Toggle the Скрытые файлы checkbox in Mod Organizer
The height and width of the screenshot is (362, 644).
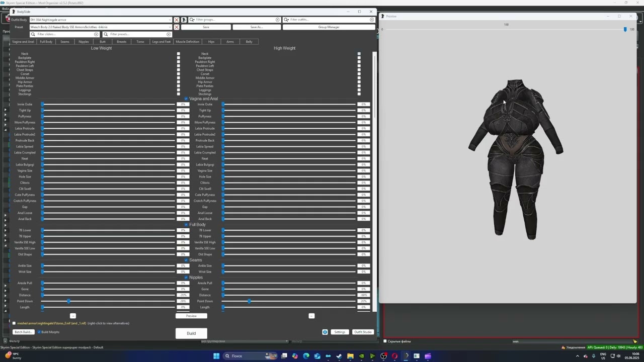point(385,341)
